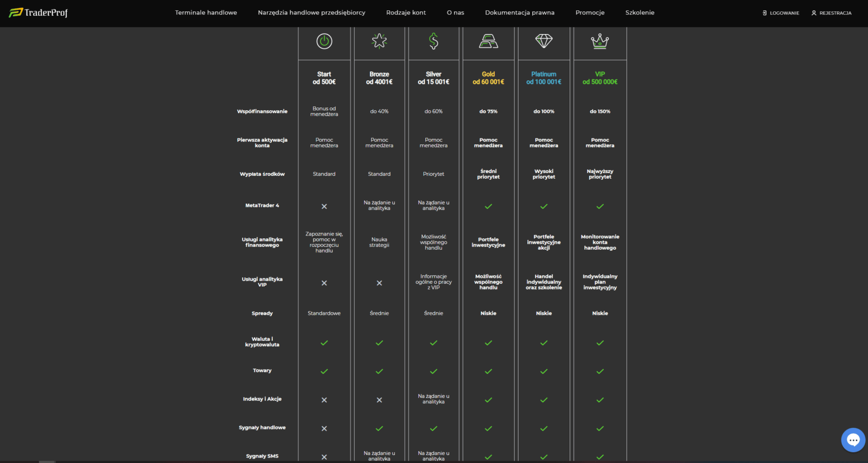Click the REJESTRACJA link

(831, 13)
